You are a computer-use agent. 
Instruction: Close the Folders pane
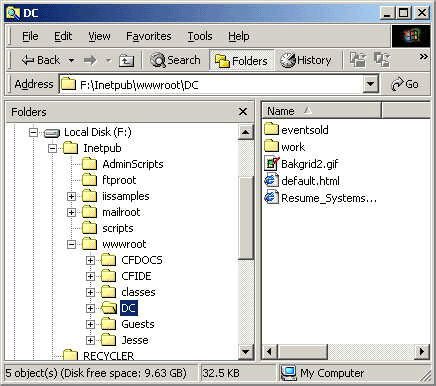point(243,112)
